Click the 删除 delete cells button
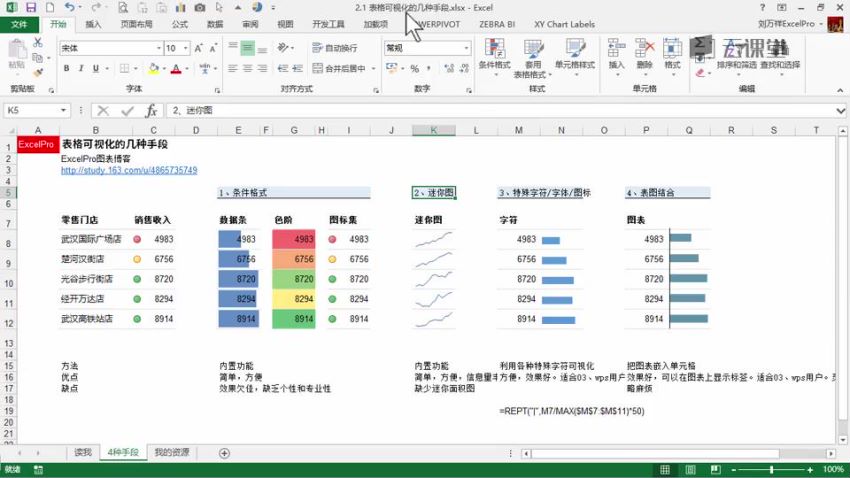The image size is (850, 478). click(x=644, y=56)
